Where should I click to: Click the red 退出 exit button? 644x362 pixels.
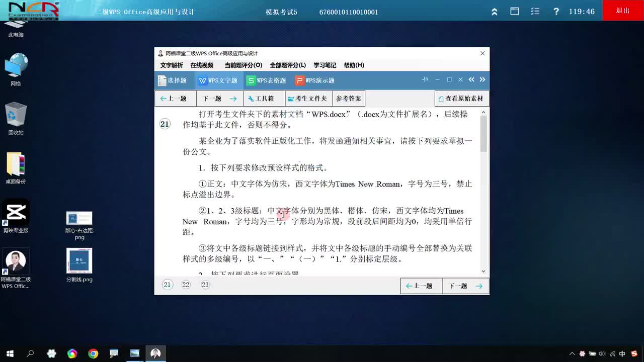(x=623, y=11)
